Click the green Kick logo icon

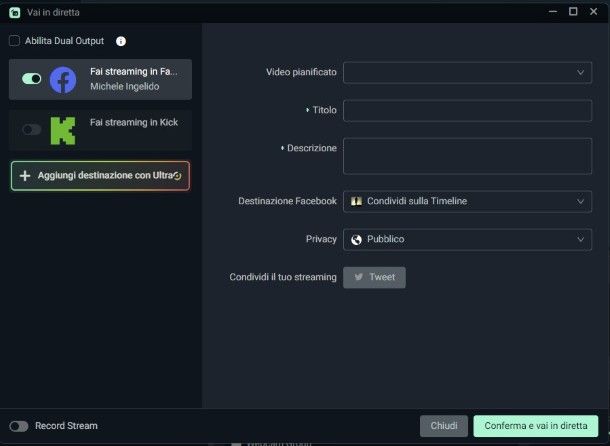63,131
